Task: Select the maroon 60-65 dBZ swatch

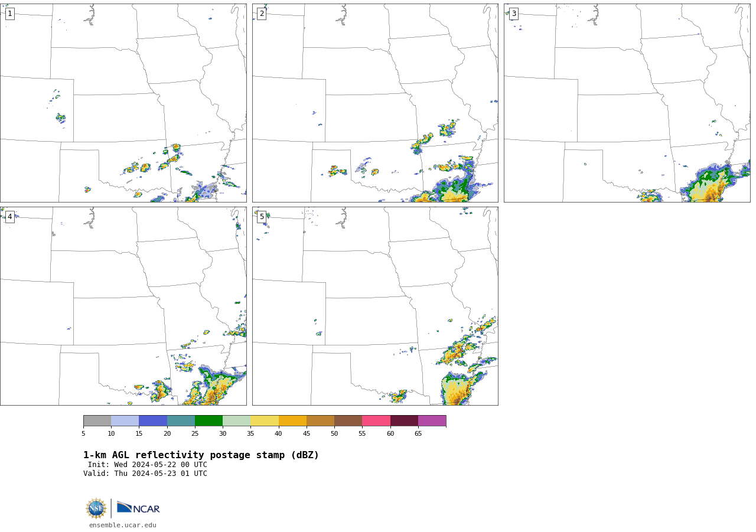Action: 404,421
